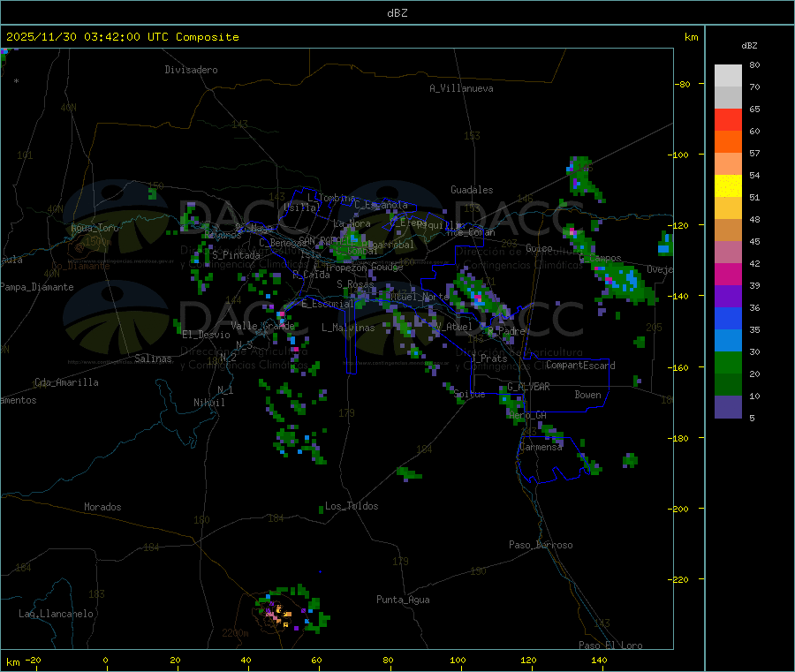
Task: Select the pink 42-45 dBZ legend swatch
Action: coord(728,253)
